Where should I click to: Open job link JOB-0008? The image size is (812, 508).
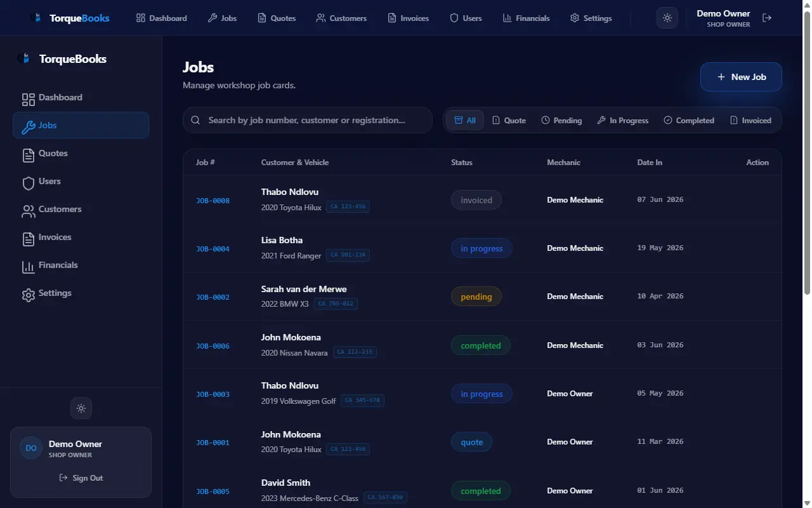pyautogui.click(x=213, y=201)
